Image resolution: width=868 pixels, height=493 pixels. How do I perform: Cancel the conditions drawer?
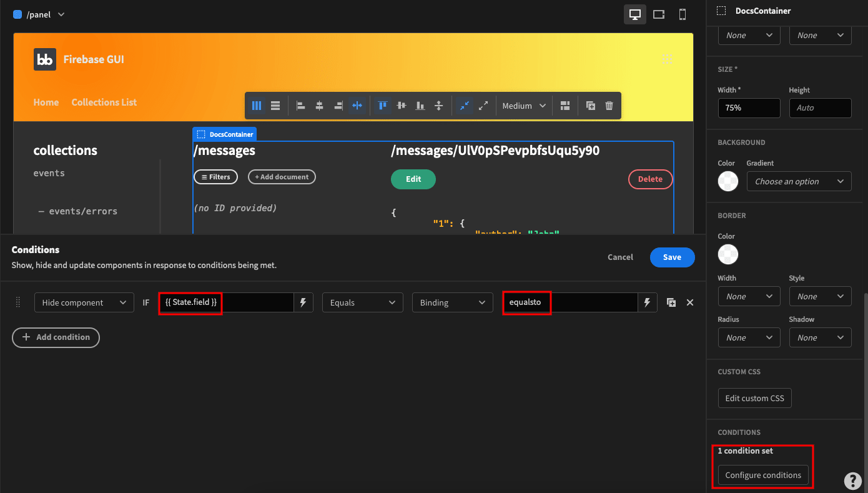point(620,257)
